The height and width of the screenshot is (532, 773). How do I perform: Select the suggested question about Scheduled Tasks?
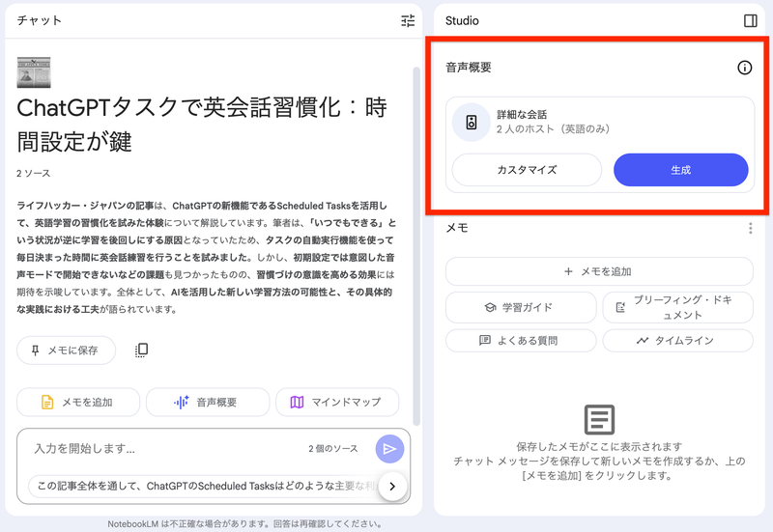point(205,487)
